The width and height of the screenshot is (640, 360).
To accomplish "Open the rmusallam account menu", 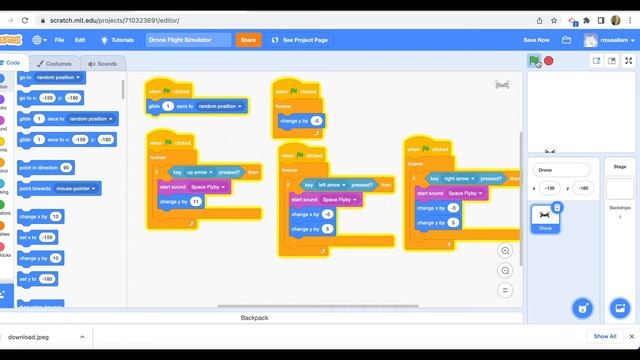I will 610,40.
